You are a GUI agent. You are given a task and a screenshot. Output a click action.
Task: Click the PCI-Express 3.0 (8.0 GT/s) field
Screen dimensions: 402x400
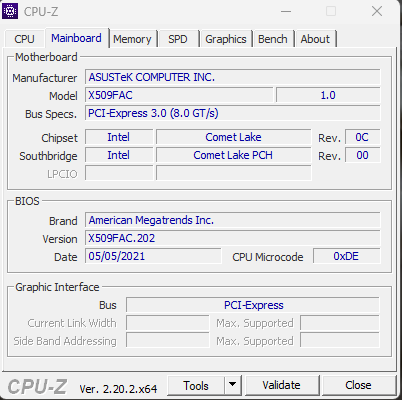point(232,113)
